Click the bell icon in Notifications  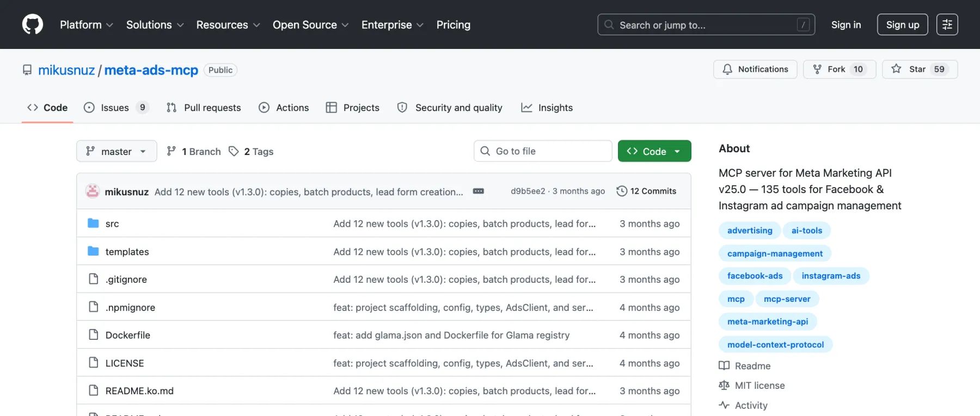click(x=727, y=69)
